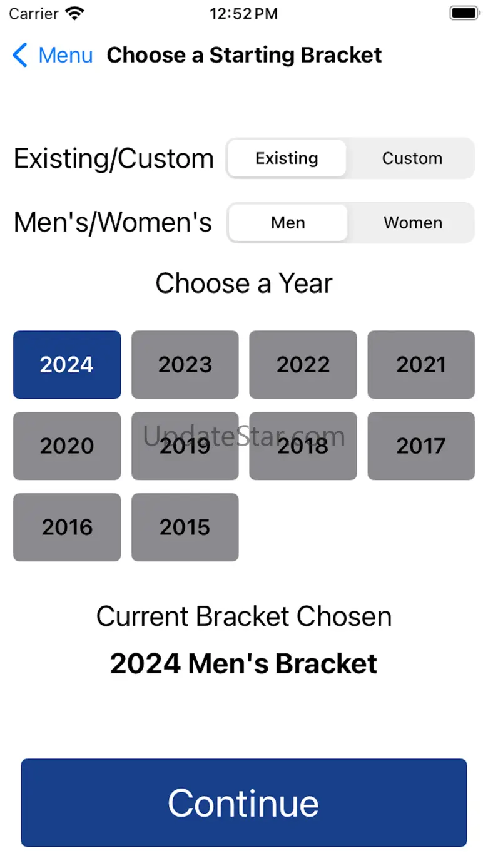The width and height of the screenshot is (488, 868).
Task: Tap the 2024 Men's Bracket label
Action: (x=244, y=664)
